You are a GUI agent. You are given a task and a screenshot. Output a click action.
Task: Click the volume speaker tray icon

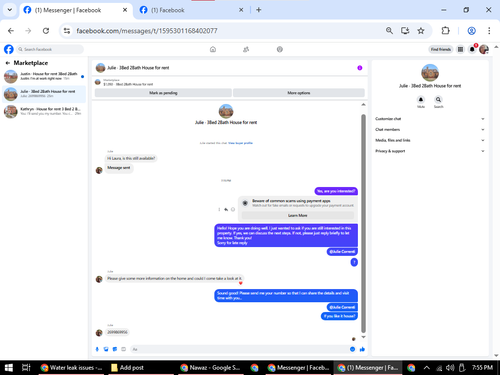[x=450, y=368]
